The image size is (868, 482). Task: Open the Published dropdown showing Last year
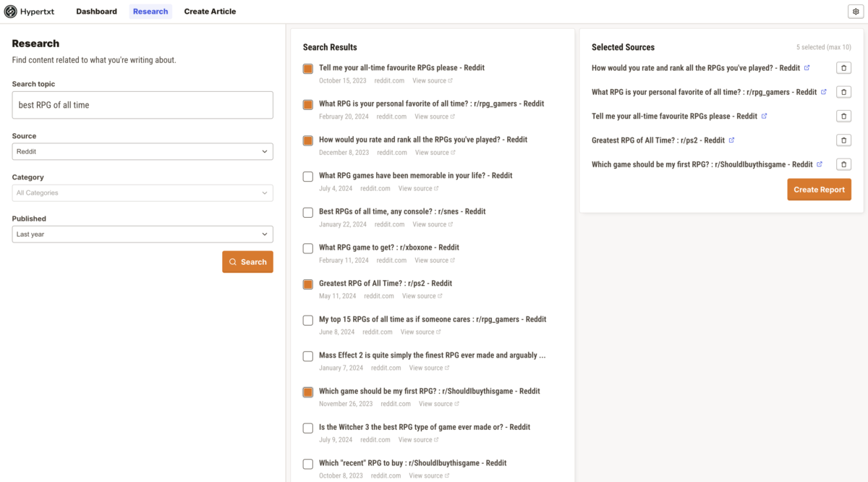[x=142, y=234]
